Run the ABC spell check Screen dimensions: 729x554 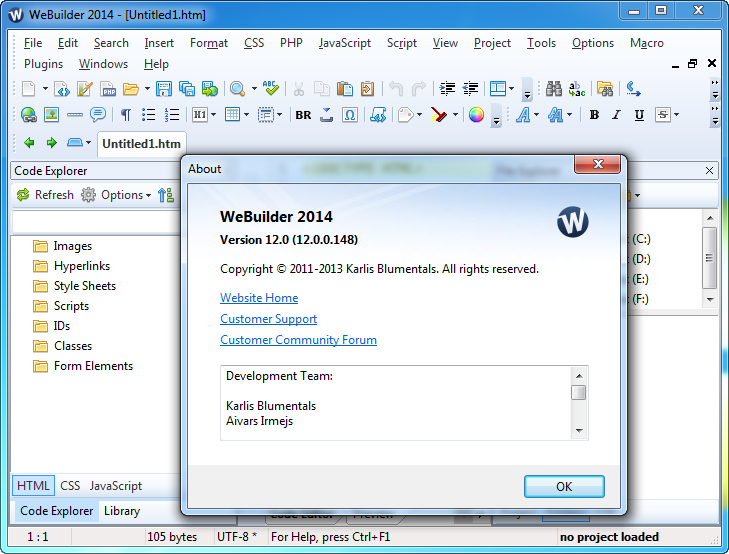click(270, 88)
